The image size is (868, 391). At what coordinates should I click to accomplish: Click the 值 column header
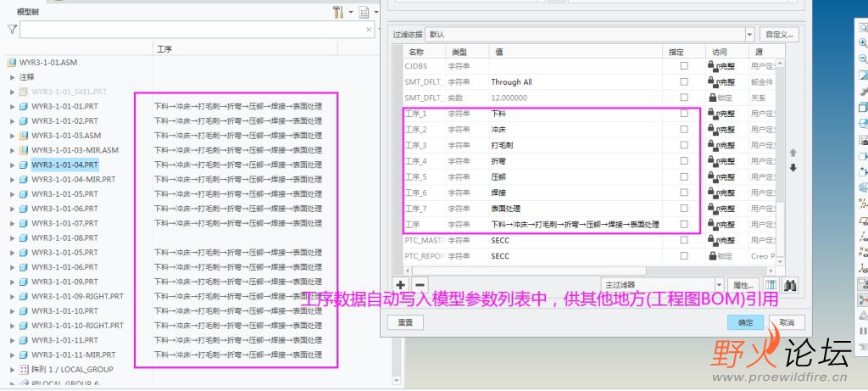pyautogui.click(x=576, y=52)
